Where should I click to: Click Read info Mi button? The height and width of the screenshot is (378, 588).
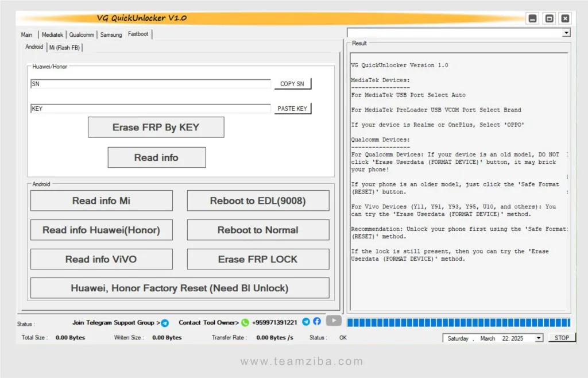pyautogui.click(x=101, y=201)
